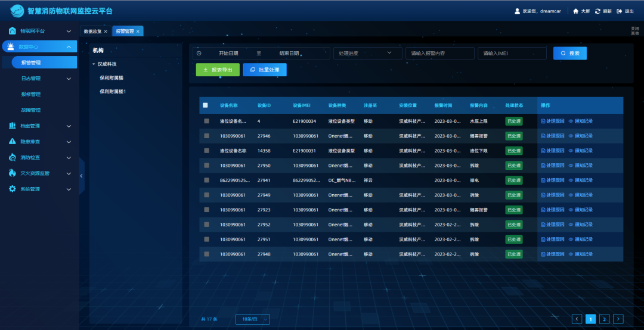644x330 pixels.
Task: Click the 隐患排查 warning triangle icon
Action: [x=12, y=142]
